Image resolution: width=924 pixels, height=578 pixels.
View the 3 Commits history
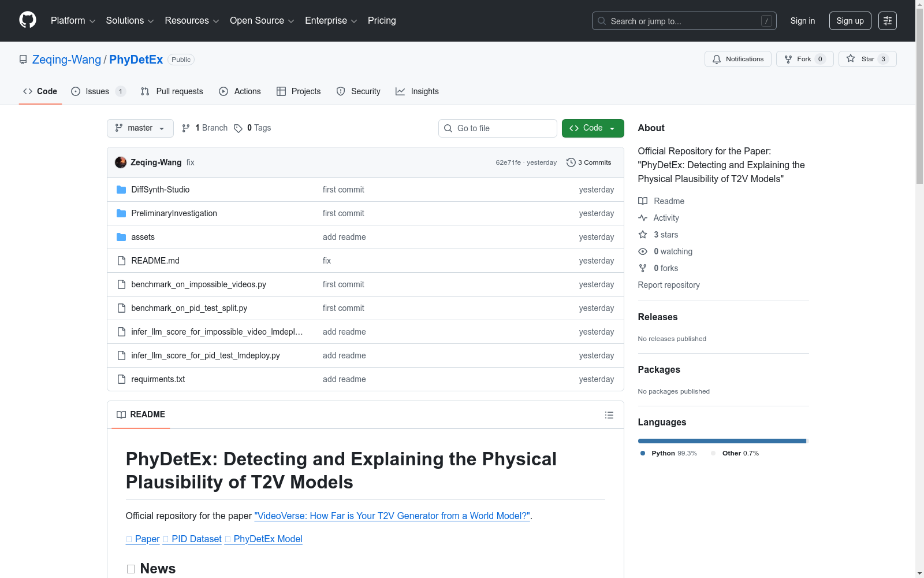(589, 162)
